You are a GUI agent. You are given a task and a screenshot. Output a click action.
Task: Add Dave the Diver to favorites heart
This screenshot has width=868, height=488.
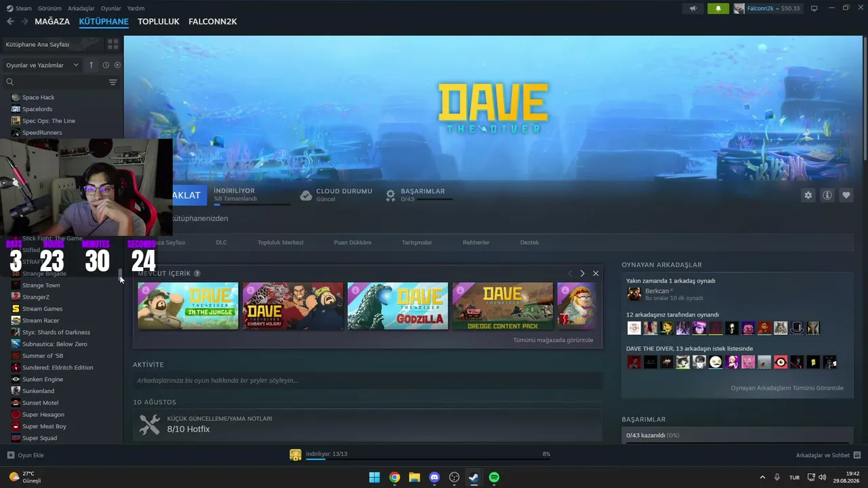point(846,195)
